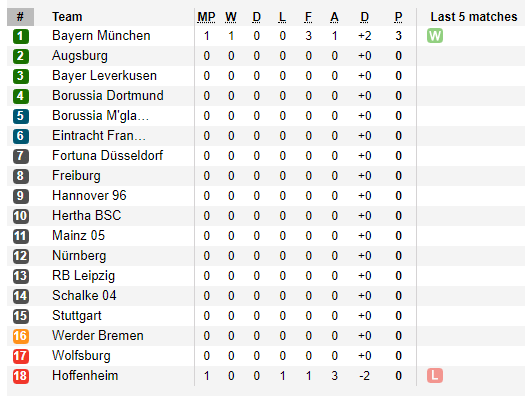Click the orange rank 16 badge

[21, 336]
